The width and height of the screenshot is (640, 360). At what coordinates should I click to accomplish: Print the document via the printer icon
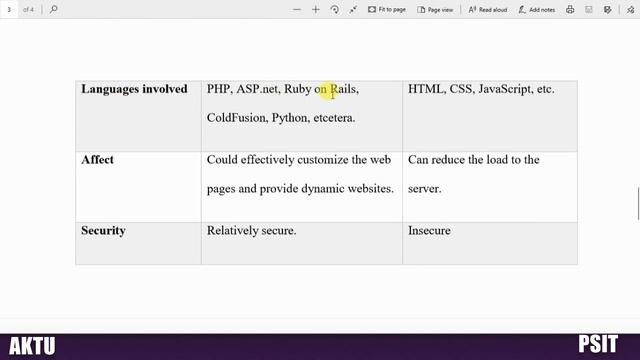570,9
